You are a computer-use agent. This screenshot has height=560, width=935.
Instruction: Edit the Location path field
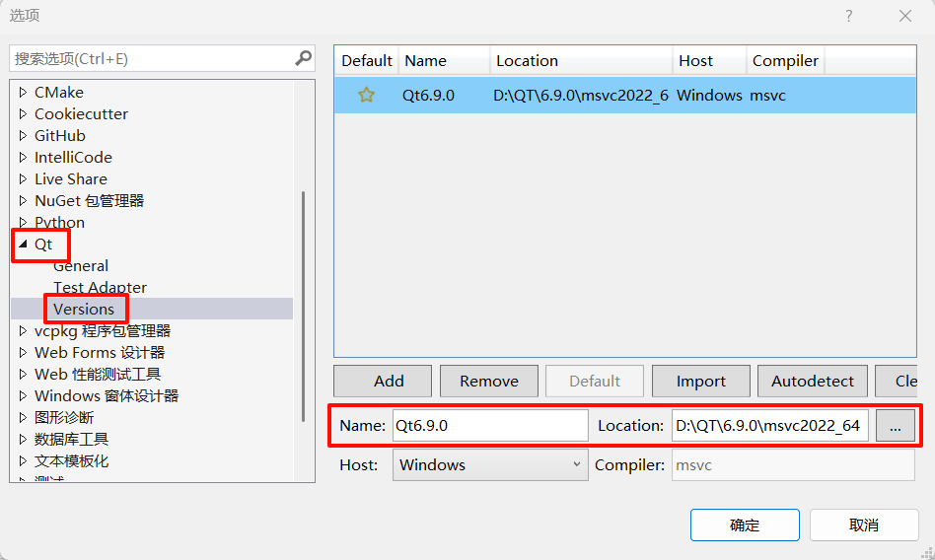770,425
